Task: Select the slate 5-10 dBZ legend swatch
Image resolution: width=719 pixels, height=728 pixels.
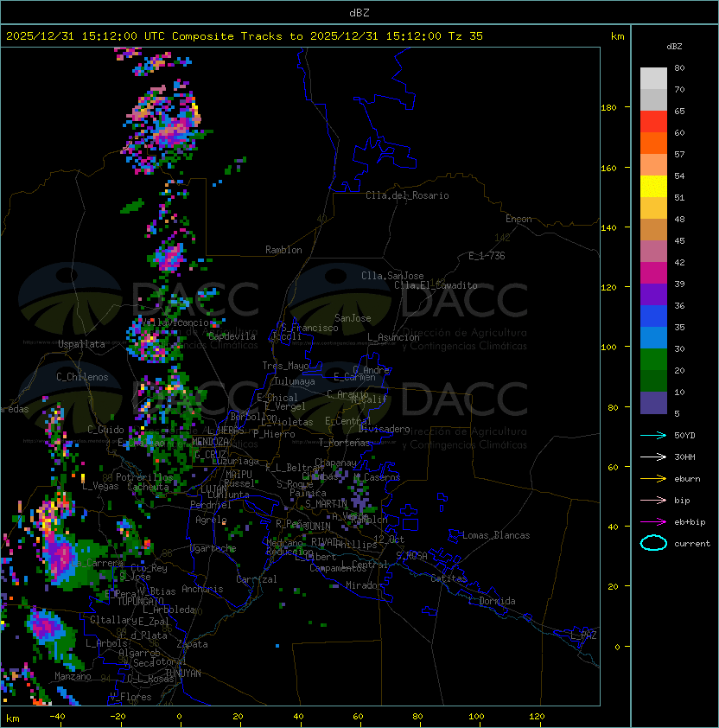Action: click(x=653, y=403)
